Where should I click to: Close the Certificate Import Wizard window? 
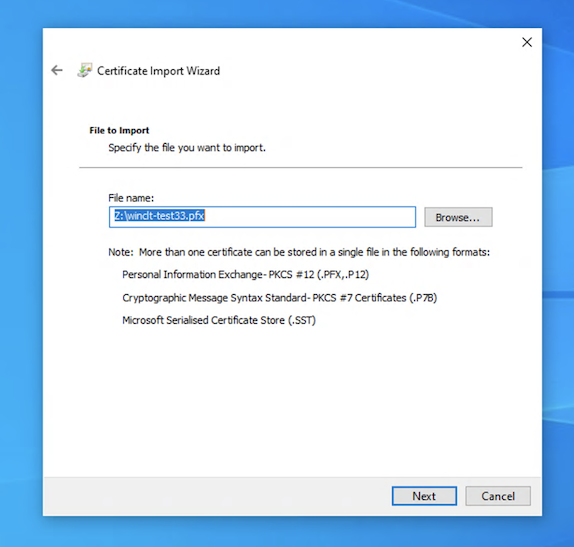tap(527, 42)
